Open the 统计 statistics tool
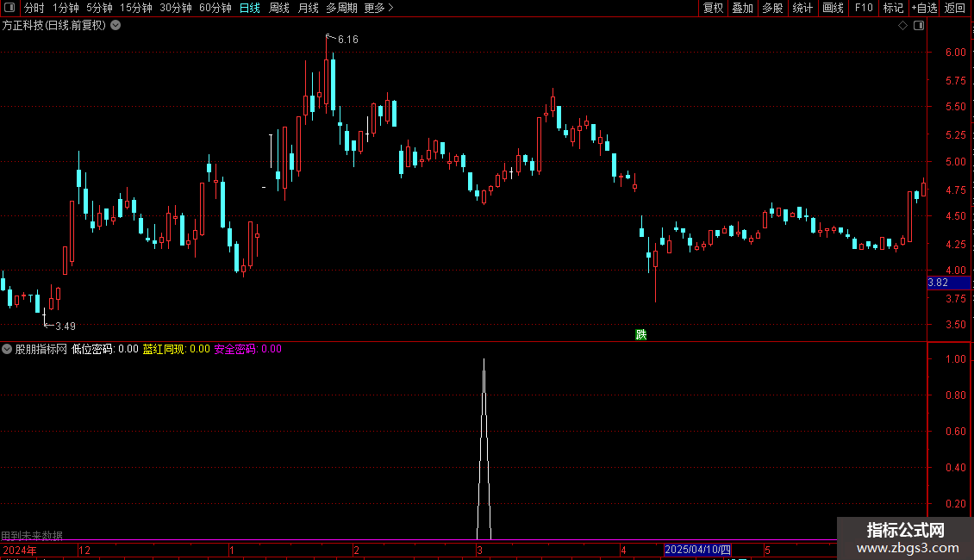The height and width of the screenshot is (560, 974). [x=802, y=8]
